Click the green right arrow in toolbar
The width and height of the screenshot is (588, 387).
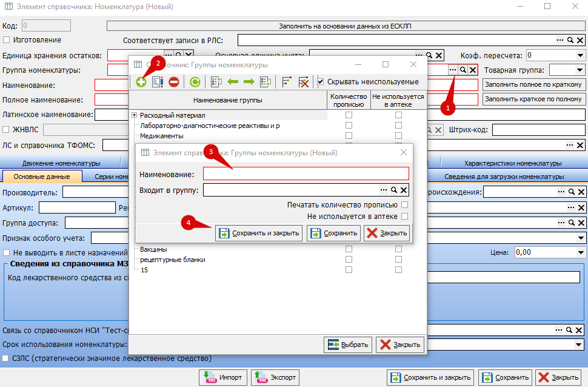(249, 82)
